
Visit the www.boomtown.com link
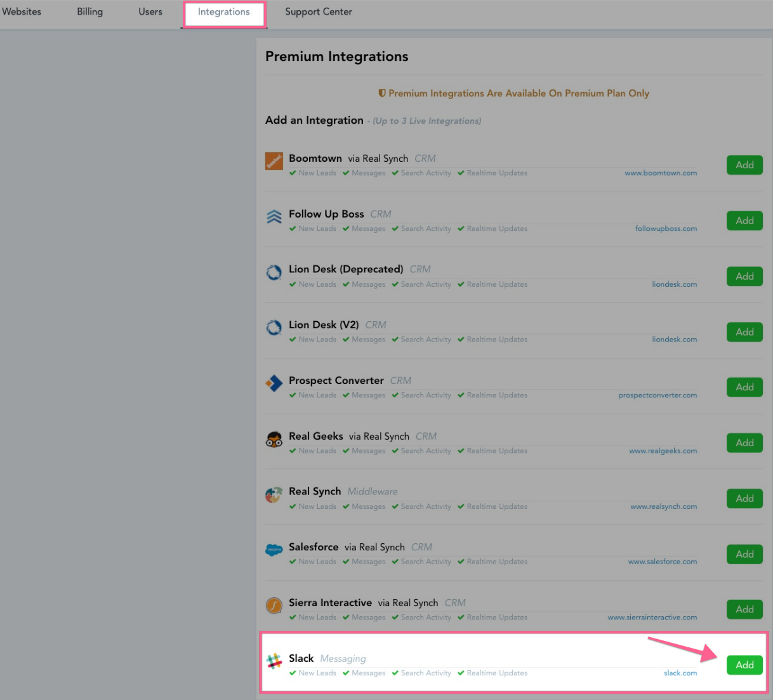point(661,173)
